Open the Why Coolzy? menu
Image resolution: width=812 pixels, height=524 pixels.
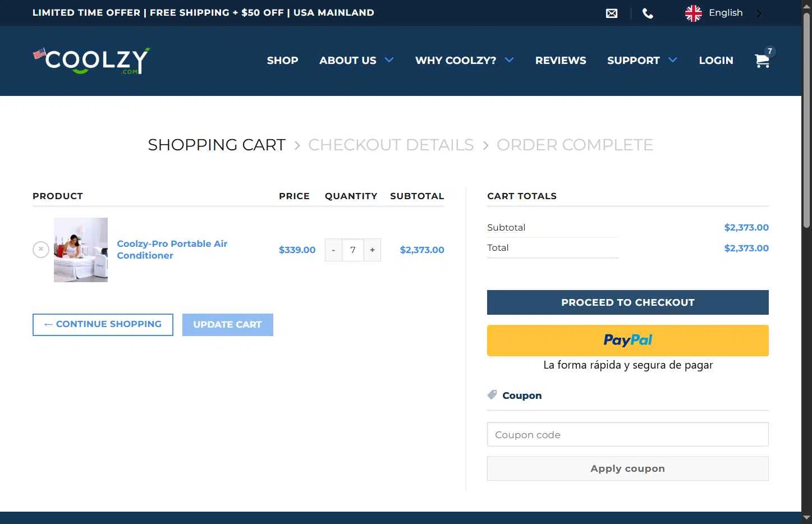pyautogui.click(x=456, y=61)
